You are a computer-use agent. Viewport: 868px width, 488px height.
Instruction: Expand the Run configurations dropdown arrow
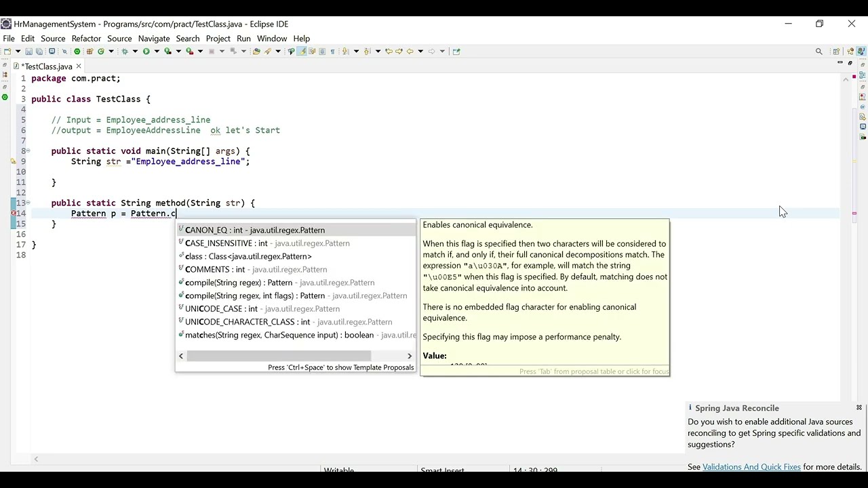(x=157, y=51)
